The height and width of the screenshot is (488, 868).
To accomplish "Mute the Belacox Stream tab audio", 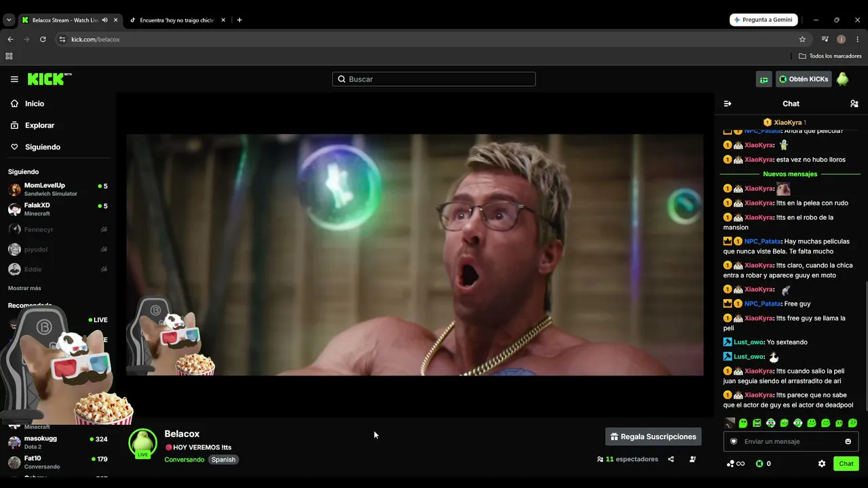I will (x=104, y=20).
